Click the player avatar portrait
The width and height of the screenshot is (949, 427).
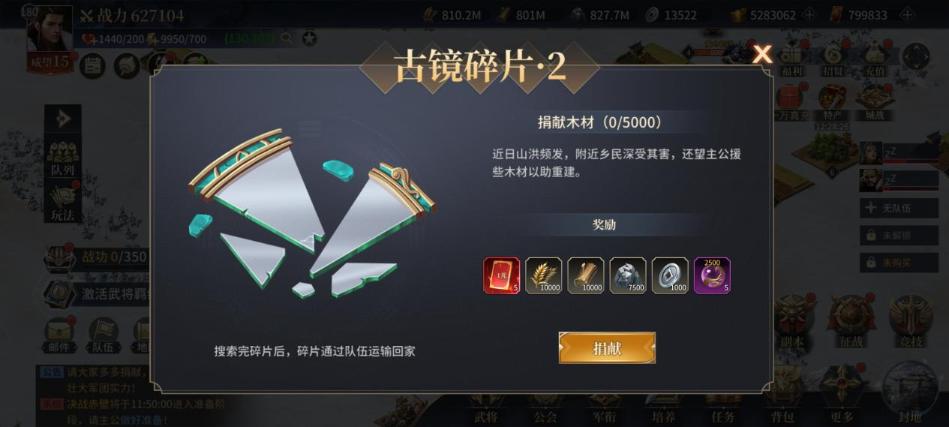point(50,30)
